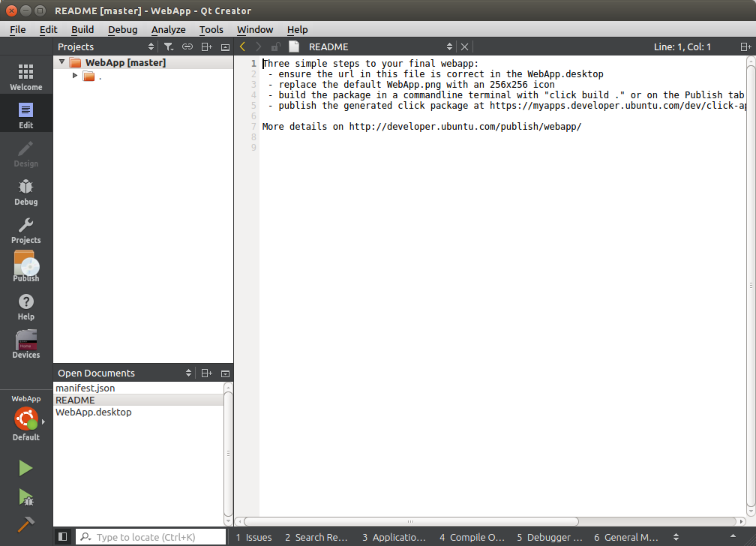Select README in Open Documents list
Screen dimensions: 756x546
coord(138,400)
